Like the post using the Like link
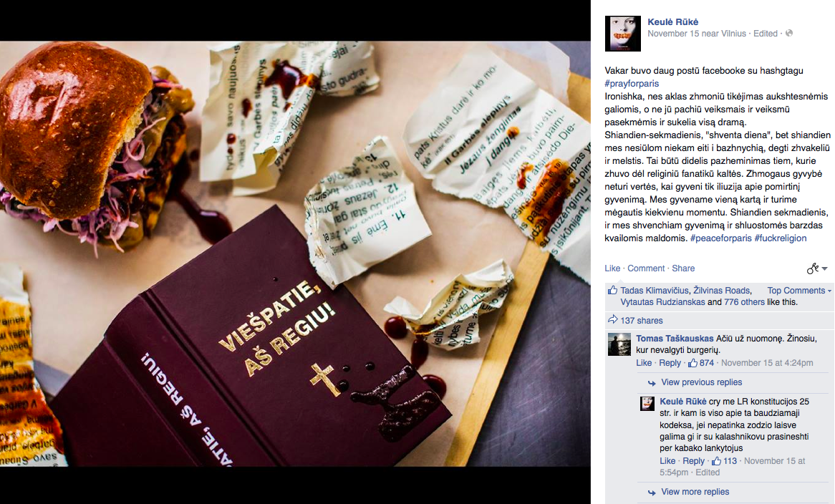Screen dimensions: 835x504 (612, 268)
